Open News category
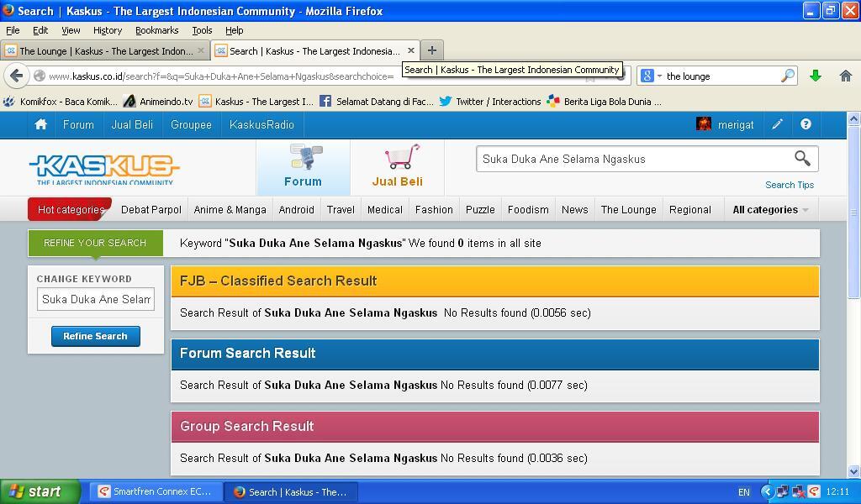The image size is (861, 504). 575,209
